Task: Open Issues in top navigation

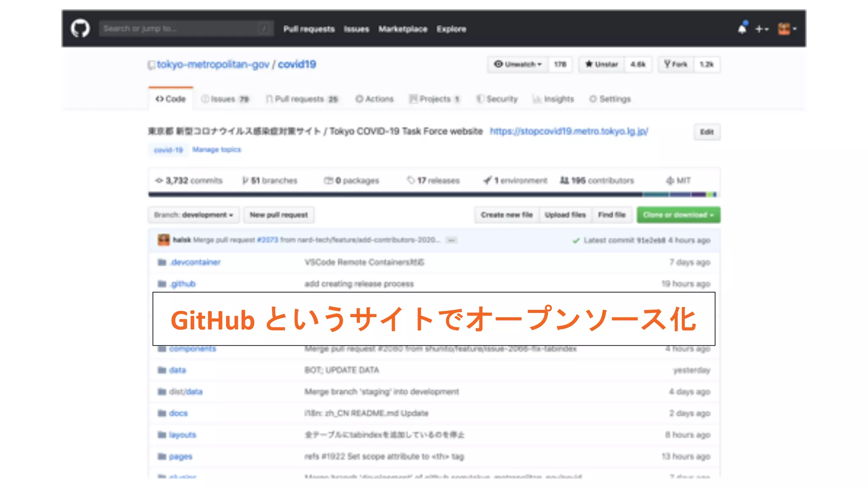Action: 356,29
